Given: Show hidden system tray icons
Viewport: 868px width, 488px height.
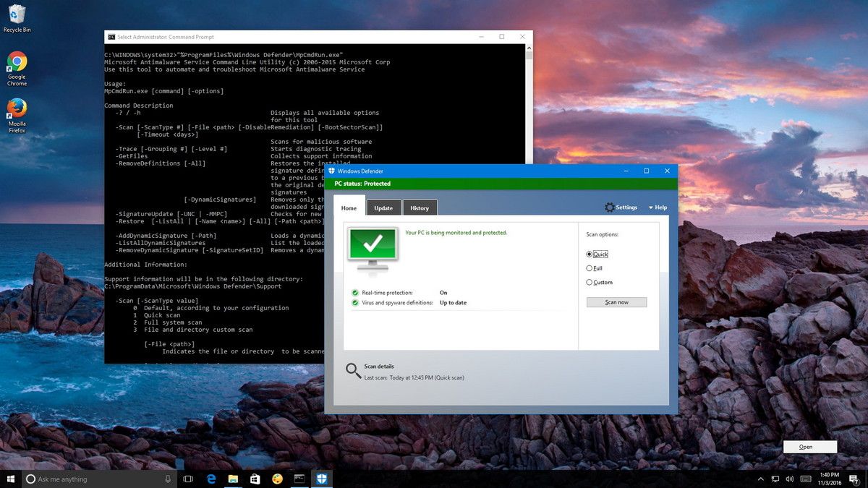Looking at the screenshot, I should 761,479.
